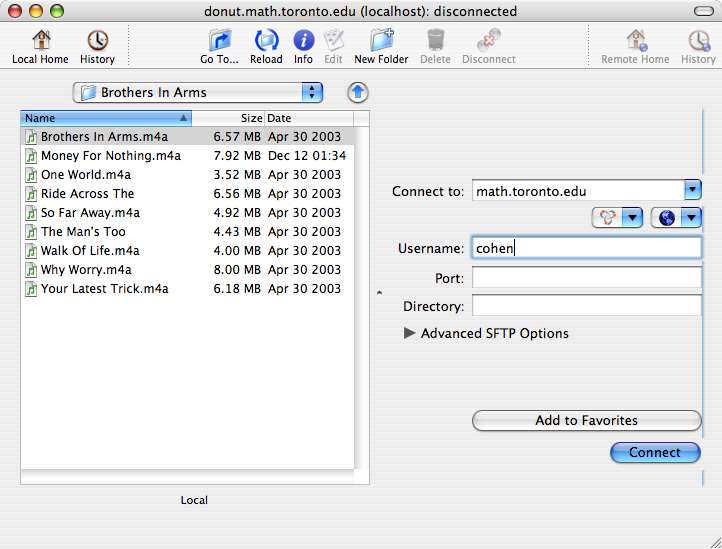Expand Advanced SFTP Options

409,333
